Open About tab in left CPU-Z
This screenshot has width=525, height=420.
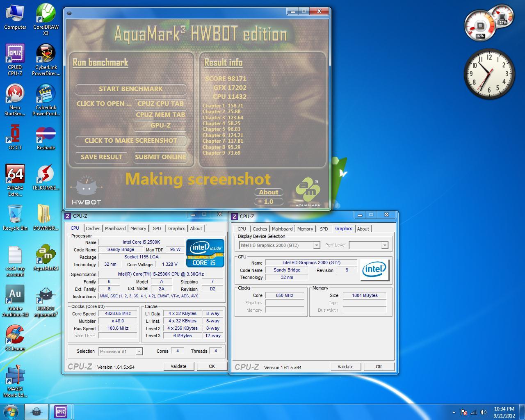[196, 228]
